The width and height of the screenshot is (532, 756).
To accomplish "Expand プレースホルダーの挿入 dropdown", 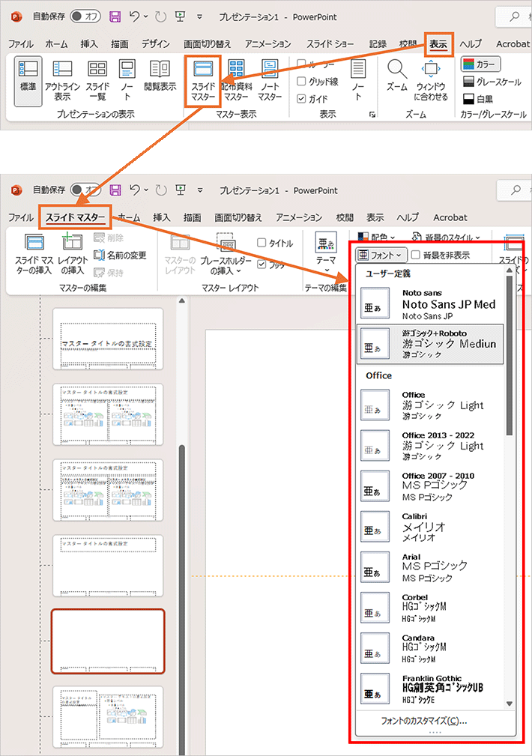I will pos(226,254).
